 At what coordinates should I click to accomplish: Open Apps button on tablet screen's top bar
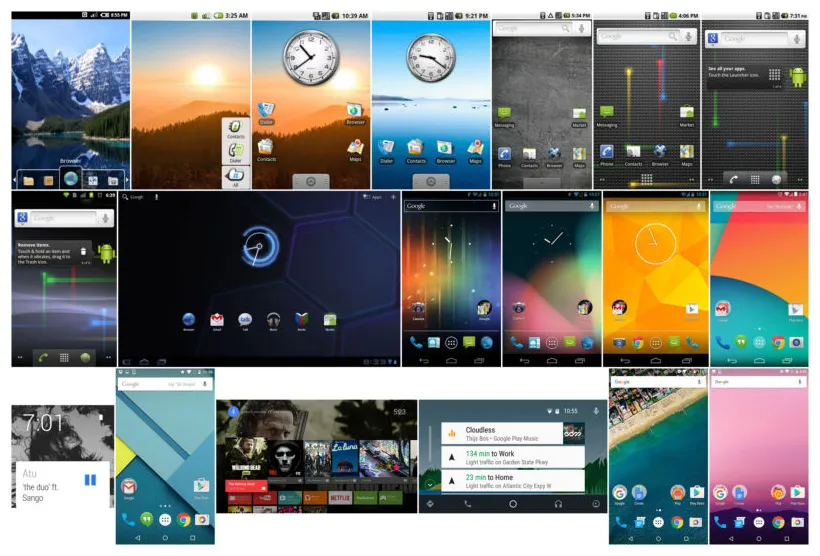[372, 197]
